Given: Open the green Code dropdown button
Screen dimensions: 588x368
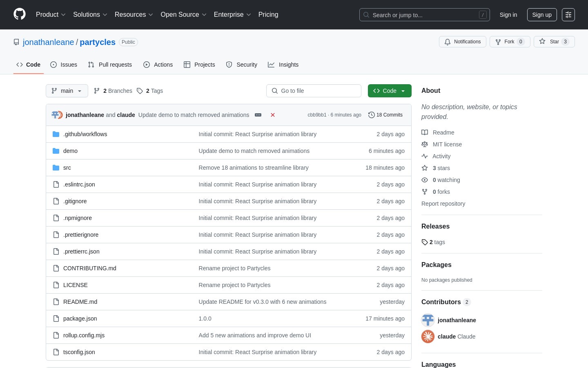Looking at the screenshot, I should point(390,91).
